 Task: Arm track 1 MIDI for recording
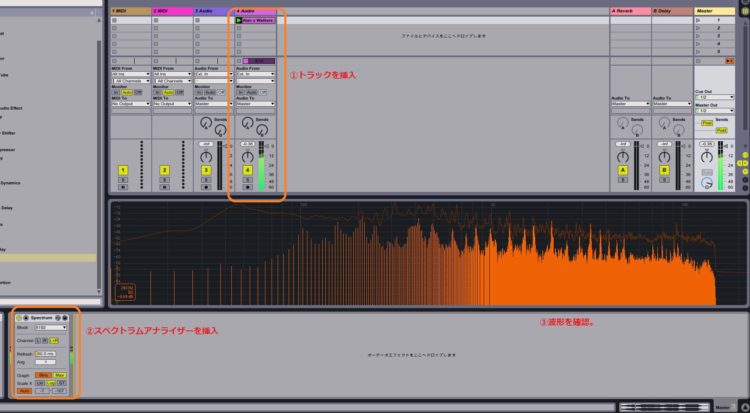123,187
